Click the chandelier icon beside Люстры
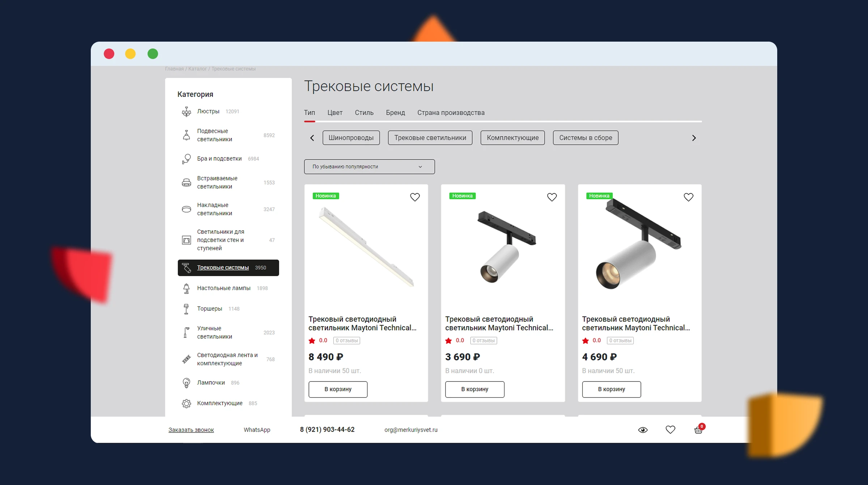 coord(186,111)
